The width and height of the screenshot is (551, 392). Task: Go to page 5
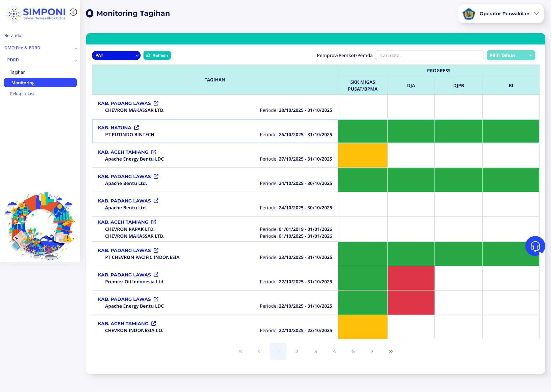tap(354, 351)
